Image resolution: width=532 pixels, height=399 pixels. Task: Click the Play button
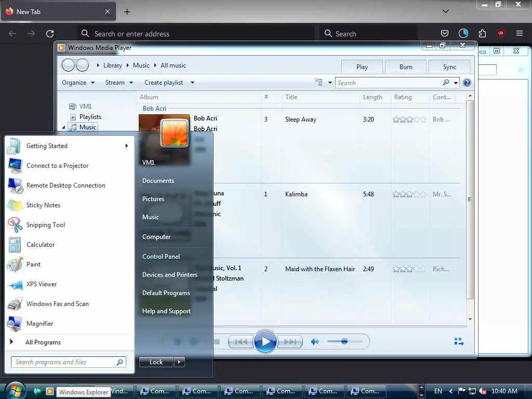[265, 341]
